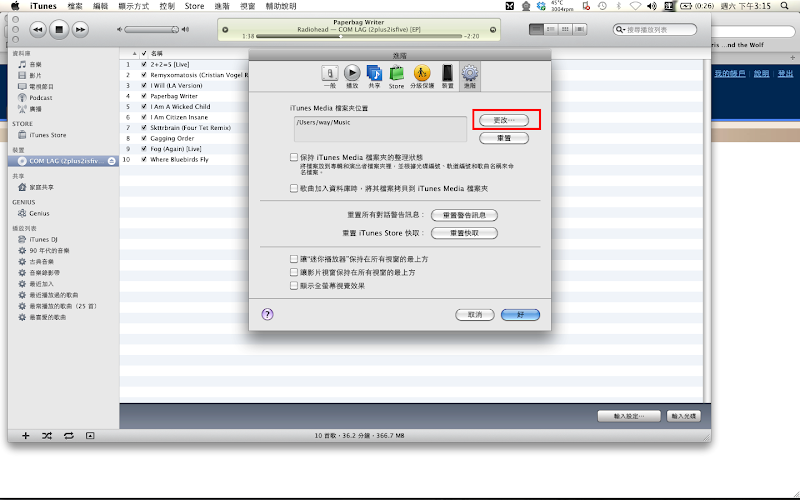Viewport: 800px width, 500px height.
Task: Uncheck the song 2+2=5 [Live]
Action: (x=144, y=64)
